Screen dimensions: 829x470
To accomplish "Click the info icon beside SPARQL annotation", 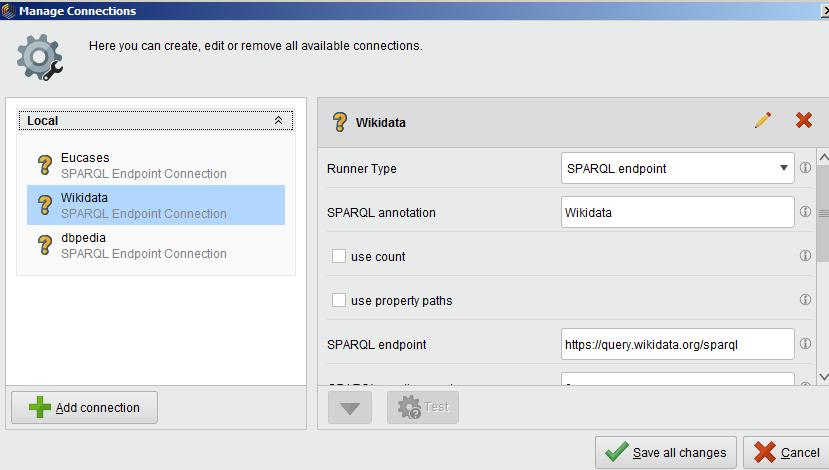I will click(805, 211).
